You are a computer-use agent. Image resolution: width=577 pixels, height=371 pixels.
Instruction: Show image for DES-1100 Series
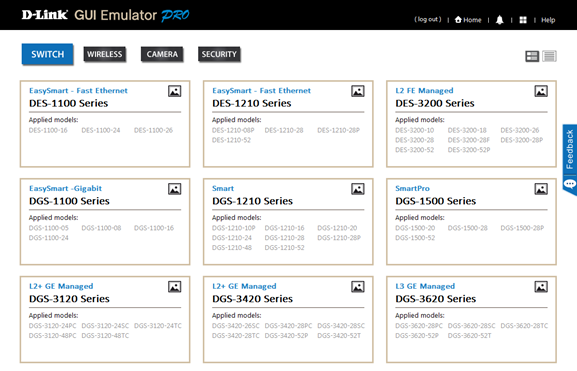pos(174,91)
